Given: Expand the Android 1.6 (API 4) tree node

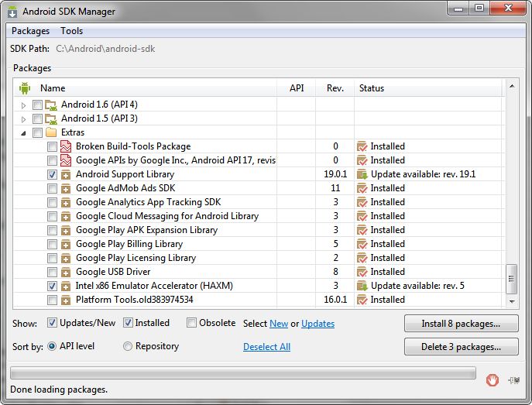Looking at the screenshot, I should [23, 105].
